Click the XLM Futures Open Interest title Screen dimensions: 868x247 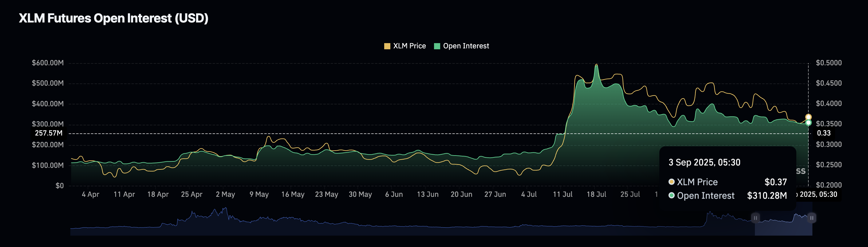coord(113,18)
